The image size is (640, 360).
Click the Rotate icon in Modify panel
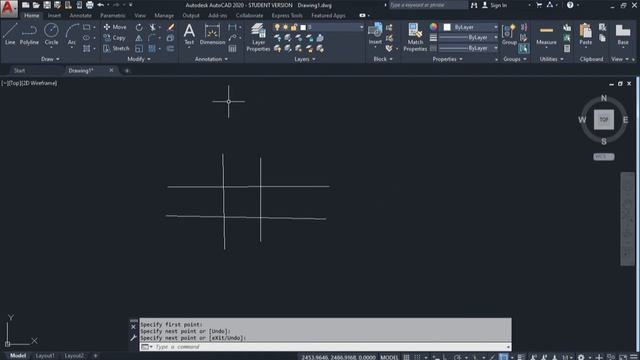(139, 27)
